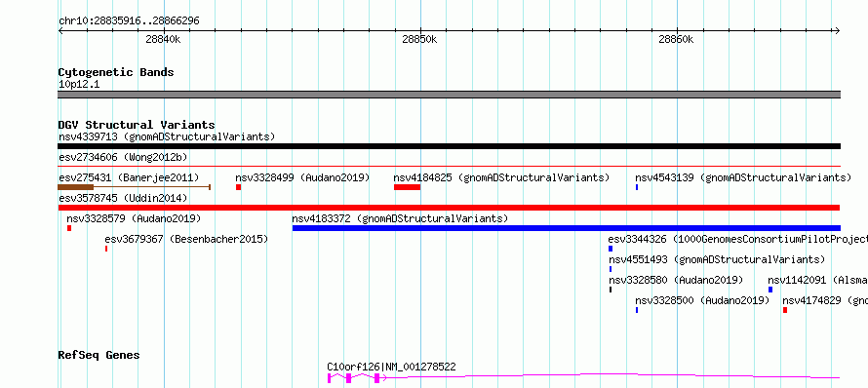Viewport: 868px width, 388px height.
Task: Open the nsv3328499 (Audano2019) label
Action: click(x=302, y=177)
